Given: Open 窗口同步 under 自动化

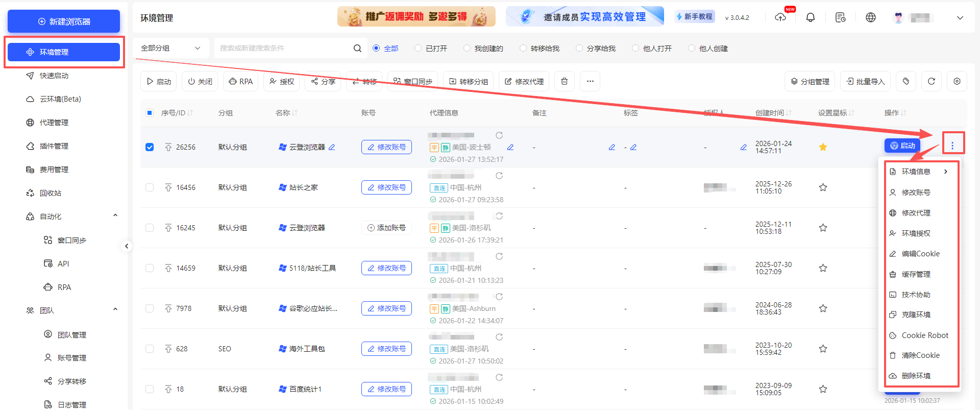Looking at the screenshot, I should coord(71,240).
